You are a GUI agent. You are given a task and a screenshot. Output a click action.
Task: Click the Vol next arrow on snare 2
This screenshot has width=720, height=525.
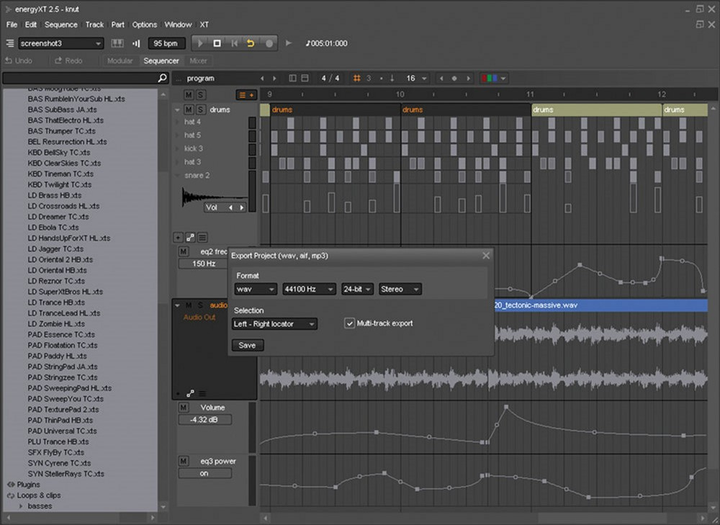pyautogui.click(x=242, y=208)
